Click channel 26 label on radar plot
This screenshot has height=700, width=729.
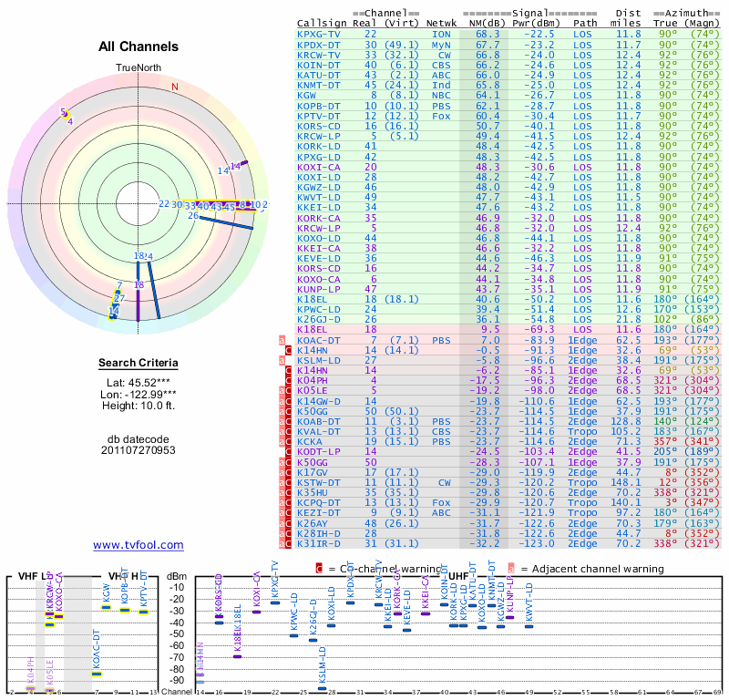tap(193, 215)
